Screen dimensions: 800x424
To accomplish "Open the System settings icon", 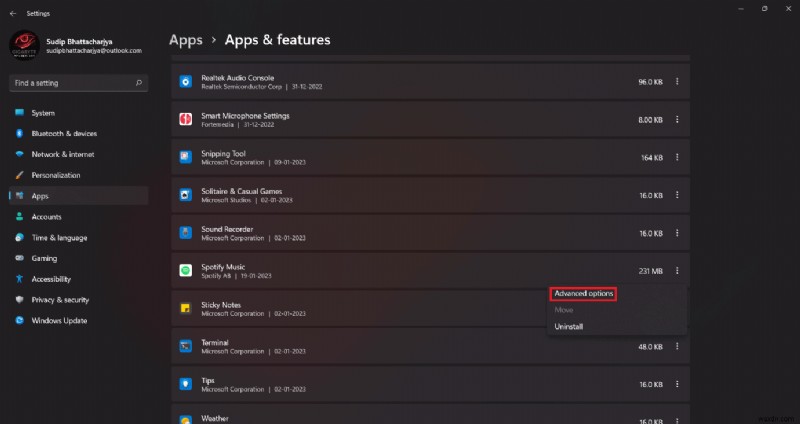I will [19, 113].
